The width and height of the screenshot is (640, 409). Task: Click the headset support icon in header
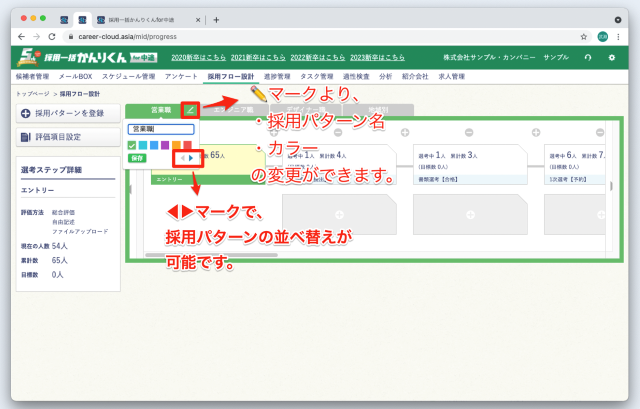pos(587,57)
